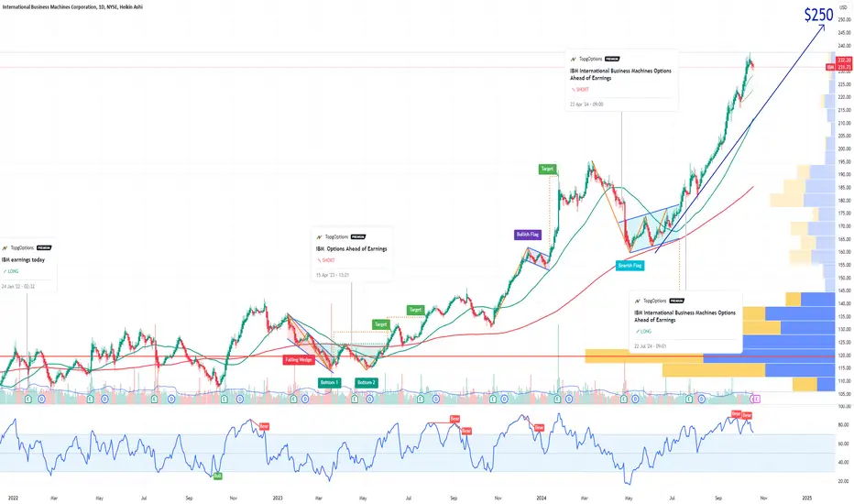Click 'TopgOptions' author name in 23 Apr '24 card

tap(590, 59)
